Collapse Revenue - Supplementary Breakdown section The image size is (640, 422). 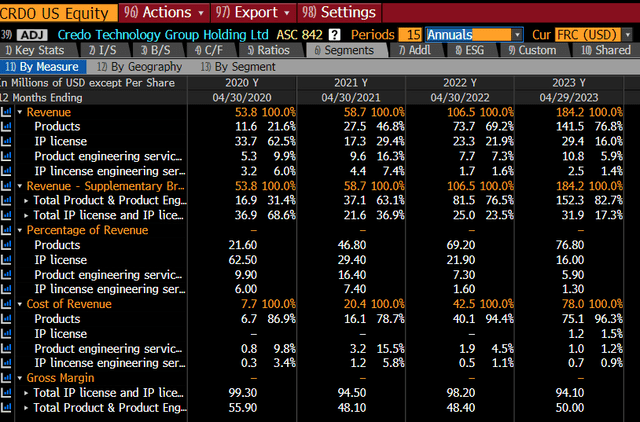coord(20,186)
